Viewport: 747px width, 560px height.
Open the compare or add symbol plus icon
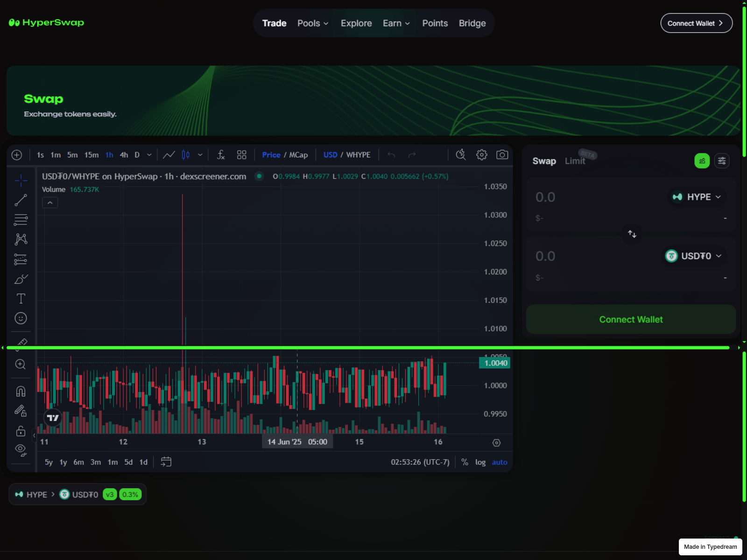pos(17,155)
